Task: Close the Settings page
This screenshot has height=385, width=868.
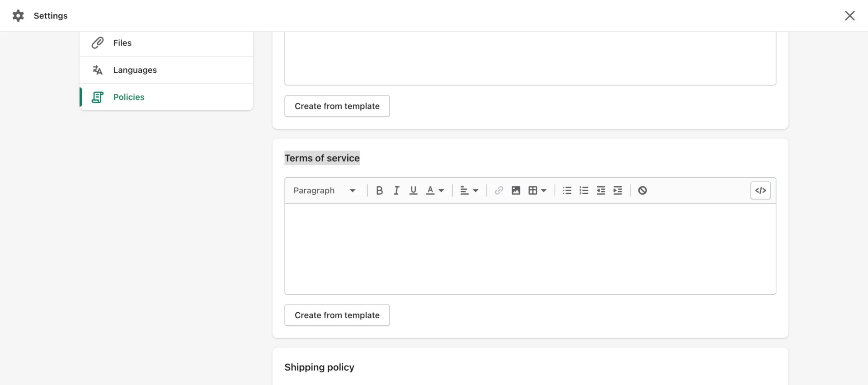Action: point(850,16)
